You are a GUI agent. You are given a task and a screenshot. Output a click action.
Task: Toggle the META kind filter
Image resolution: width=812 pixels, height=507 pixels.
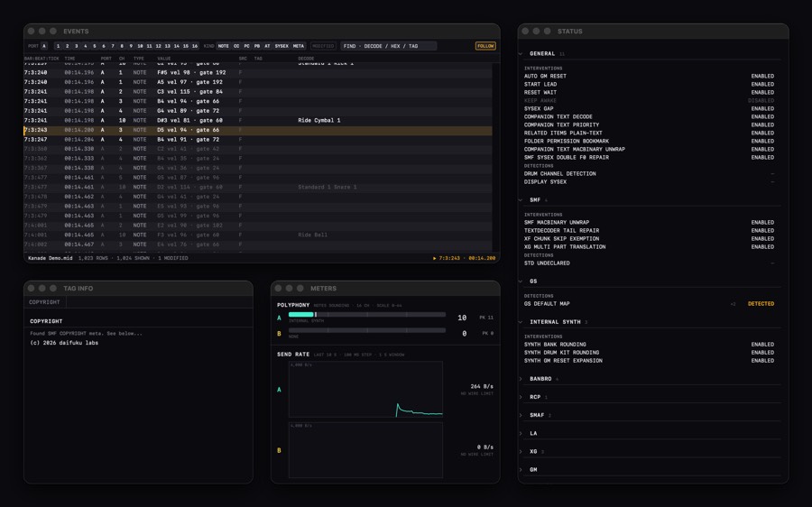click(x=299, y=46)
